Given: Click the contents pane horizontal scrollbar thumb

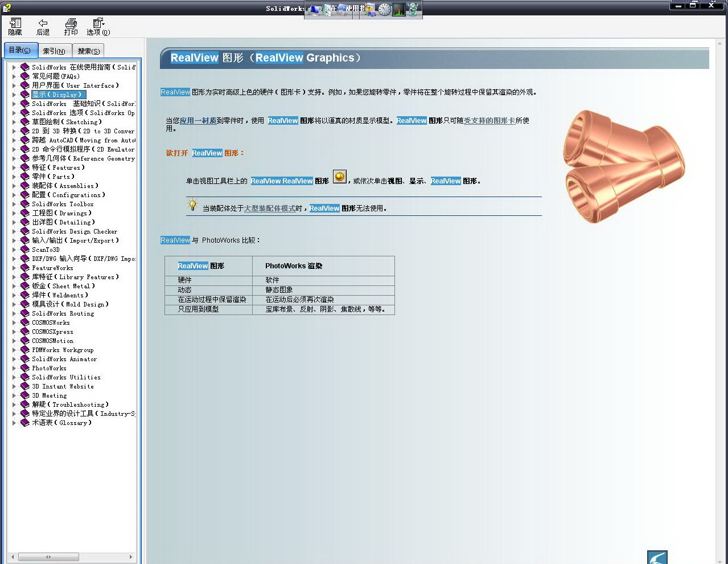Looking at the screenshot, I should [48, 557].
